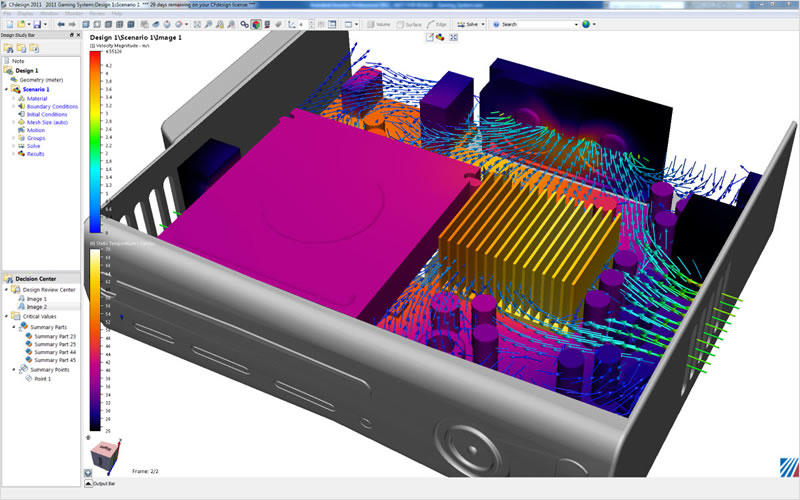Toggle the Static Temperature legend checkbox
The width and height of the screenshot is (800, 500).
click(x=92, y=243)
